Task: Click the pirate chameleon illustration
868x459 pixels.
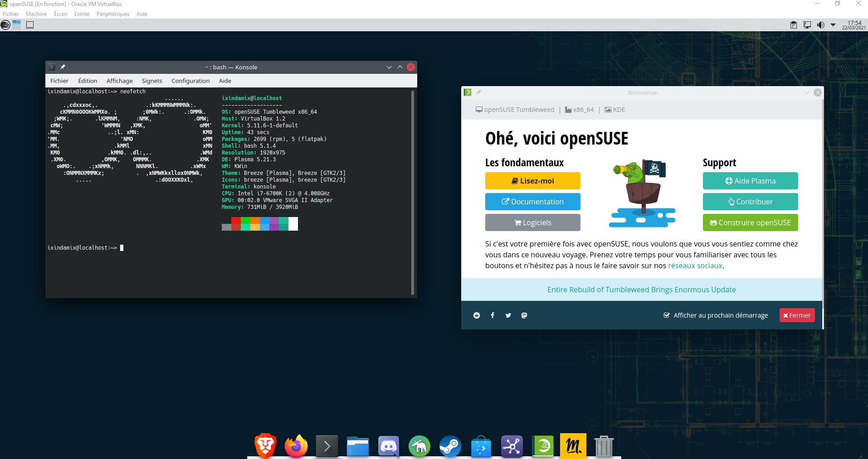Action: point(642,193)
